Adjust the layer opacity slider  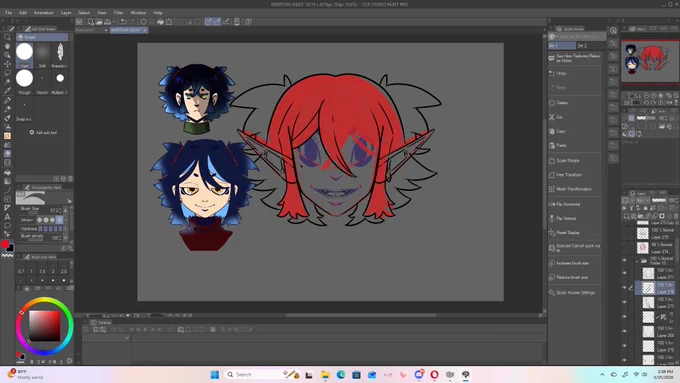pyautogui.click(x=659, y=200)
